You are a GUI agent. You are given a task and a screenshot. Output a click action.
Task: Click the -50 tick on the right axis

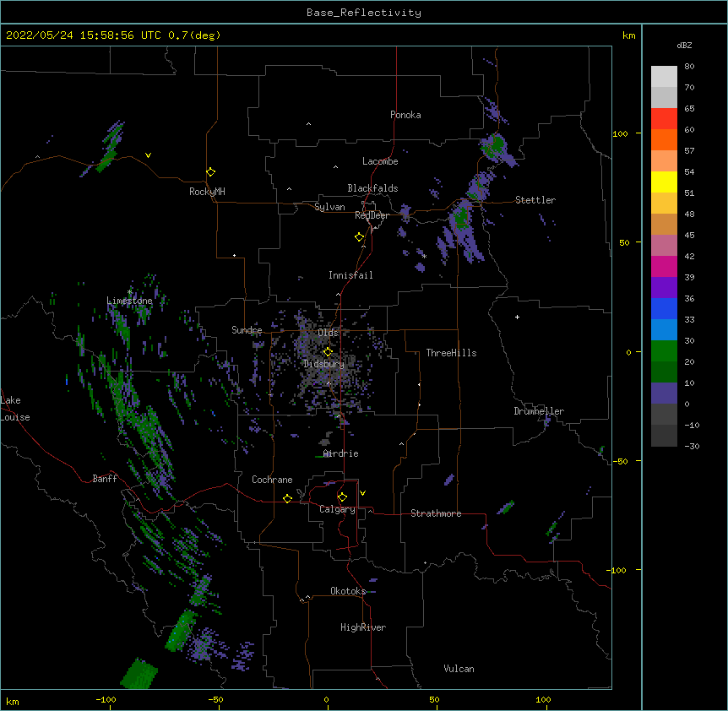point(620,461)
